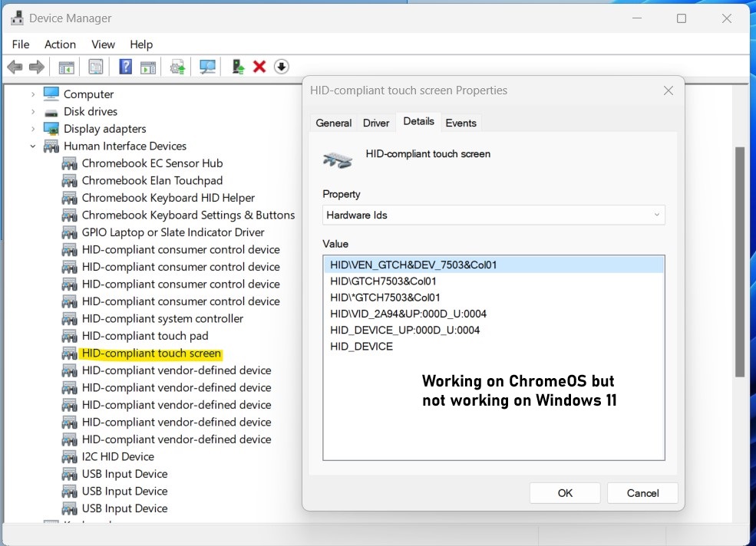
Task: Open the Properties sheet toolbar icon
Action: (x=96, y=67)
